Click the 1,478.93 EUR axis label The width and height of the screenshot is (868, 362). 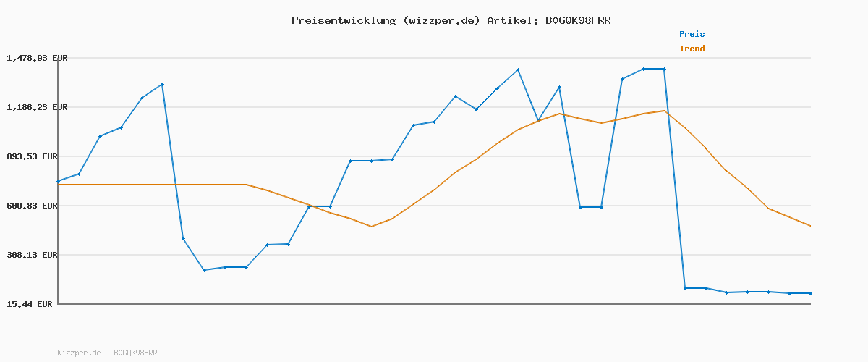pos(37,58)
